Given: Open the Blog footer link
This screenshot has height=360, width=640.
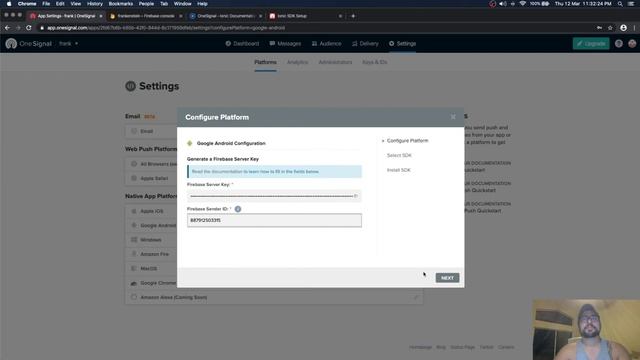Looking at the screenshot, I should click(x=441, y=347).
